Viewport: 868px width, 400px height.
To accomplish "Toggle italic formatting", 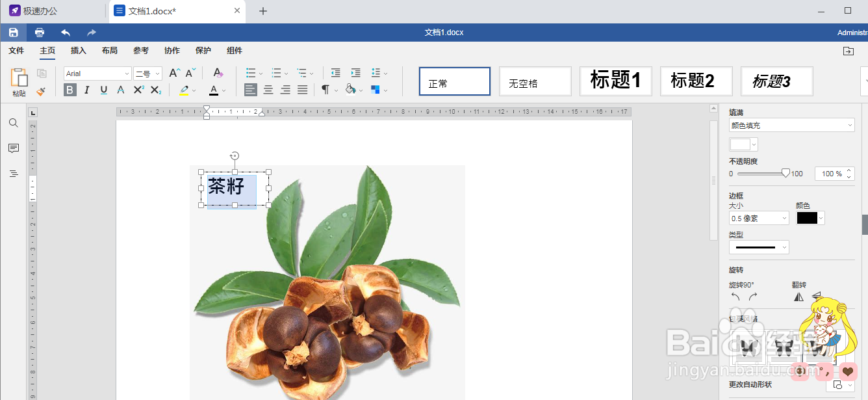I will (87, 90).
